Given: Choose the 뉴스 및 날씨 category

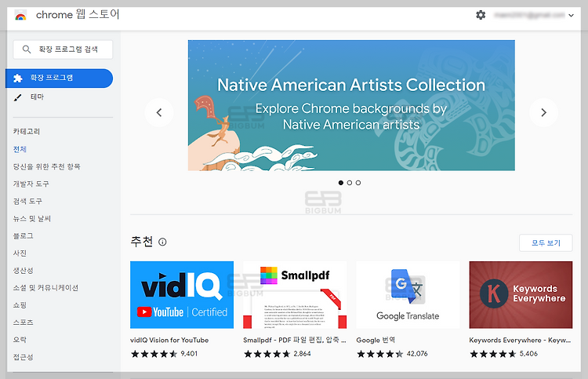Looking at the screenshot, I should pos(32,218).
